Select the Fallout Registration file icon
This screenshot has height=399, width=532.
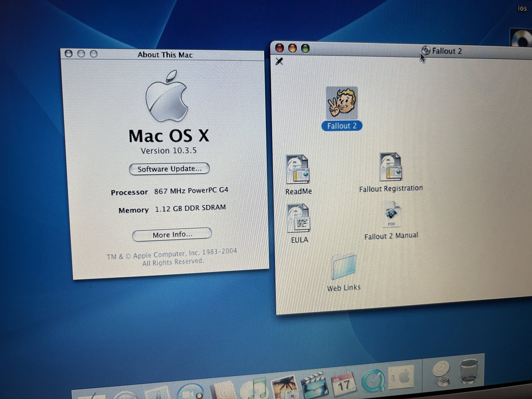click(390, 167)
